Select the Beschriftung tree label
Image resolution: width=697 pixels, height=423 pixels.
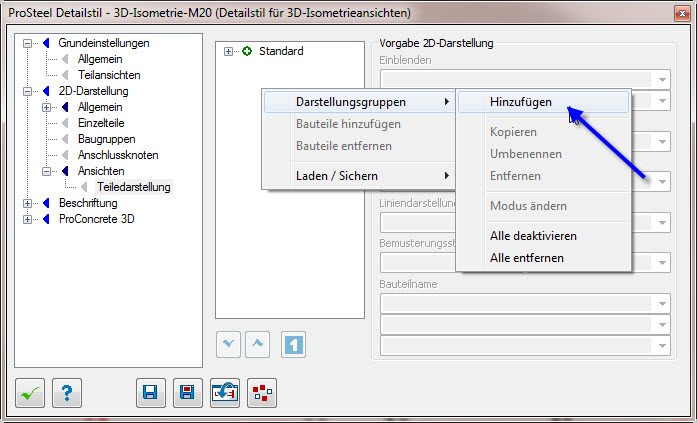[x=88, y=203]
